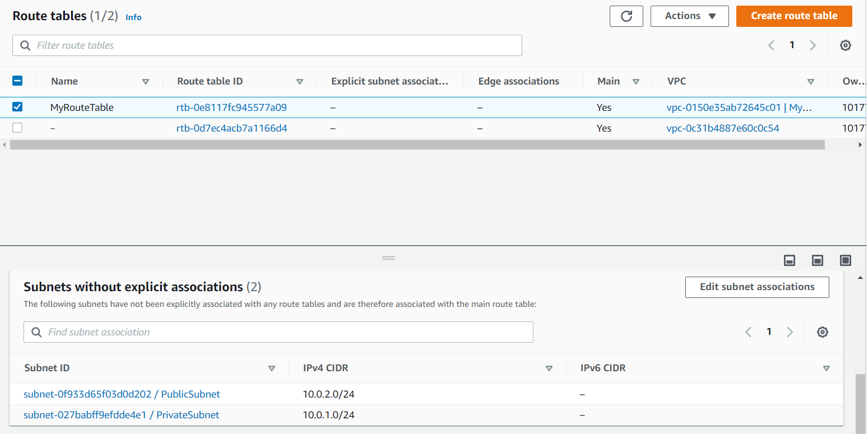868x434 pixels.
Task: Sort by the Route table ID column
Action: pyautogui.click(x=299, y=82)
